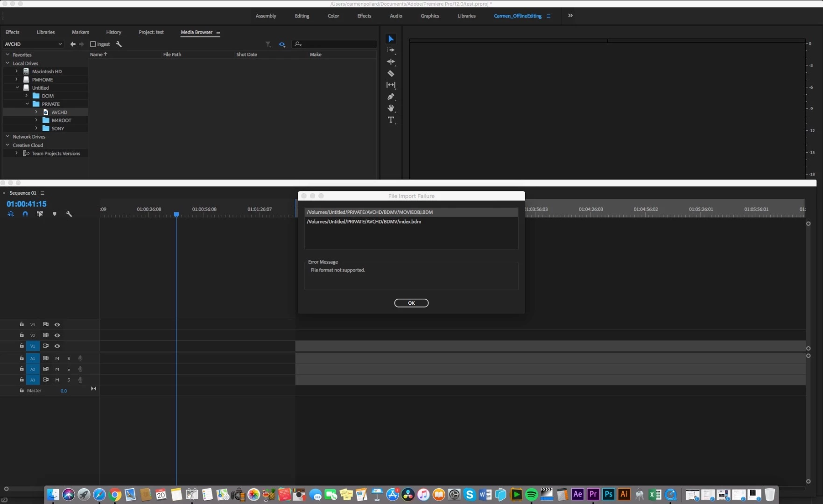This screenshot has width=823, height=504.
Task: Open the Project: test panel tab
Action: tap(151, 32)
